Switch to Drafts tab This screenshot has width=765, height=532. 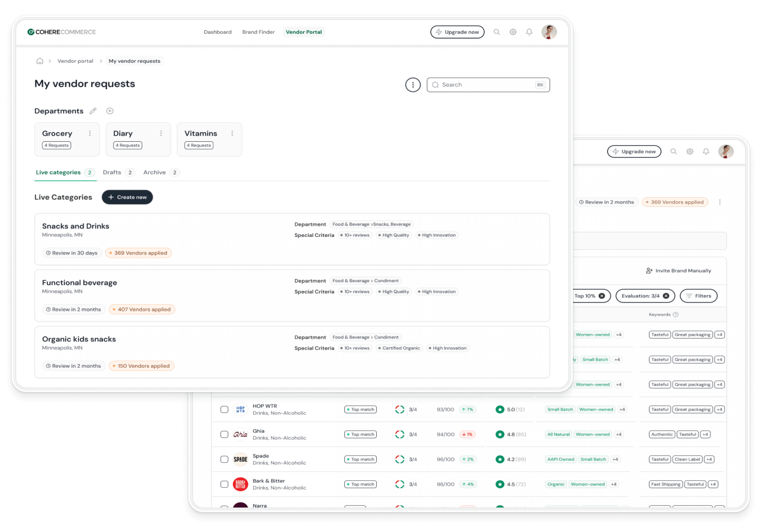[119, 172]
